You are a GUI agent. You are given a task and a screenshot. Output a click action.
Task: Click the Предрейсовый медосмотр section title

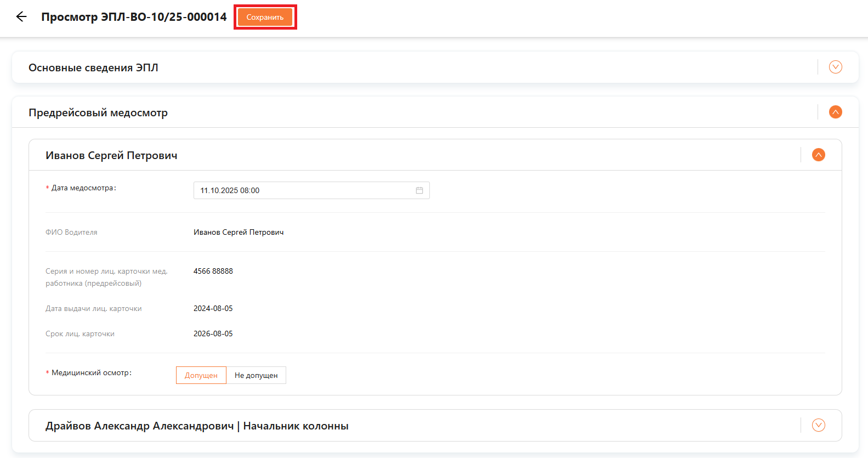tap(98, 112)
